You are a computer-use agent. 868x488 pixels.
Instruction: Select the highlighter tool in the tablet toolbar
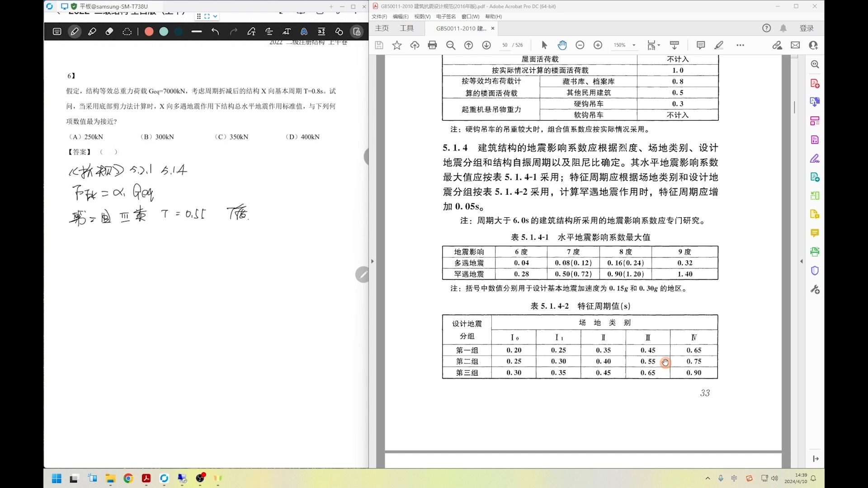pyautogui.click(x=92, y=32)
